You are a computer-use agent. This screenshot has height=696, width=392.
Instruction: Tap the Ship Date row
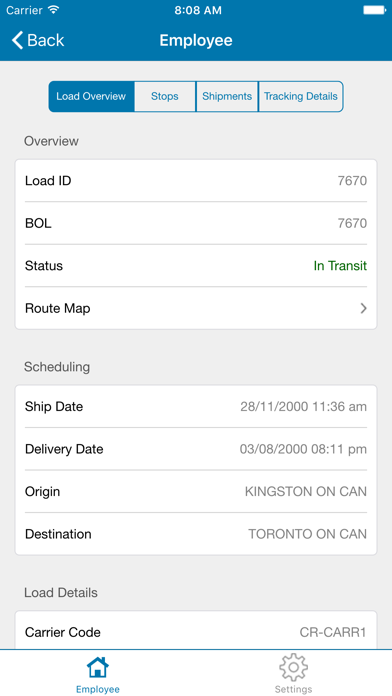point(196,407)
